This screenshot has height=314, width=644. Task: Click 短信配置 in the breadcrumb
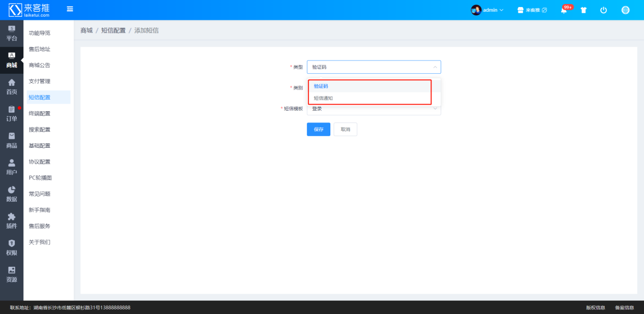[x=113, y=30]
